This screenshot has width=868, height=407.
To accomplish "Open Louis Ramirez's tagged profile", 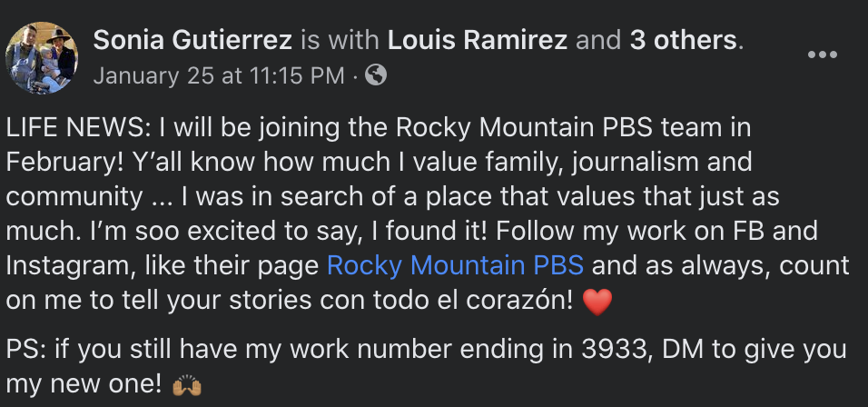I will (x=478, y=40).
